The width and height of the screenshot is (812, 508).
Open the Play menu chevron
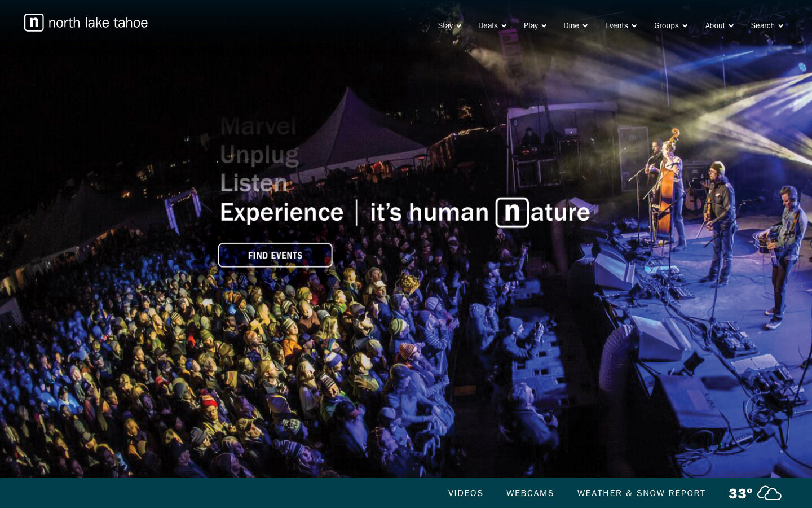pyautogui.click(x=544, y=26)
